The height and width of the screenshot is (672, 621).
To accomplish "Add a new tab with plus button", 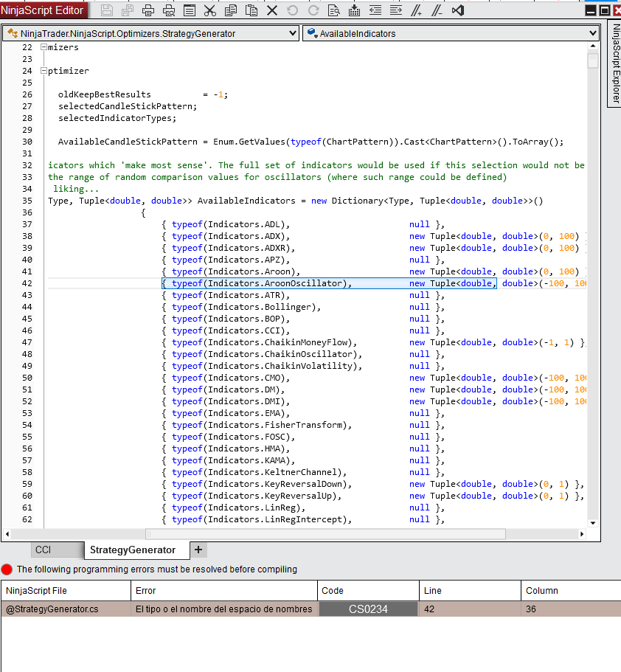I will 198,550.
